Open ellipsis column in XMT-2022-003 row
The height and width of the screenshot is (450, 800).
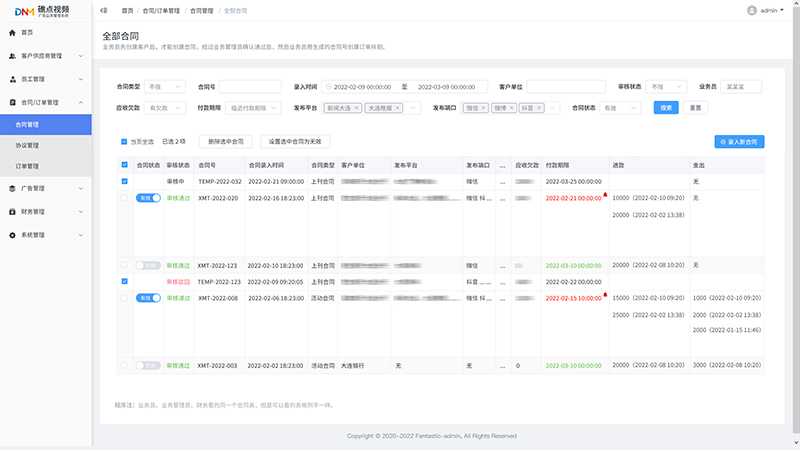(x=503, y=366)
